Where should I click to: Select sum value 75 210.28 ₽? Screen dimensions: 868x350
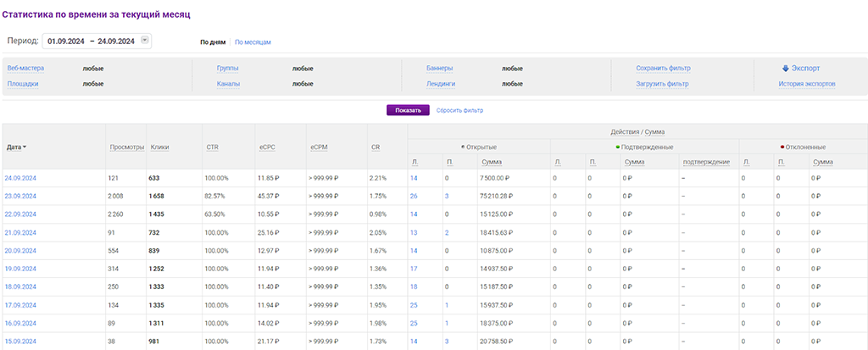pos(496,196)
